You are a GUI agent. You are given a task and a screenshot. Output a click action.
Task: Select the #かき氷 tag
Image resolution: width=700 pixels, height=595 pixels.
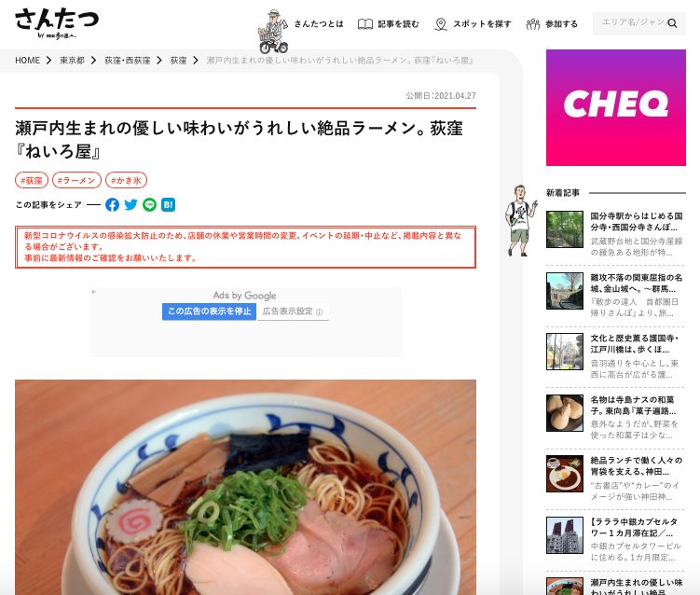(x=127, y=180)
